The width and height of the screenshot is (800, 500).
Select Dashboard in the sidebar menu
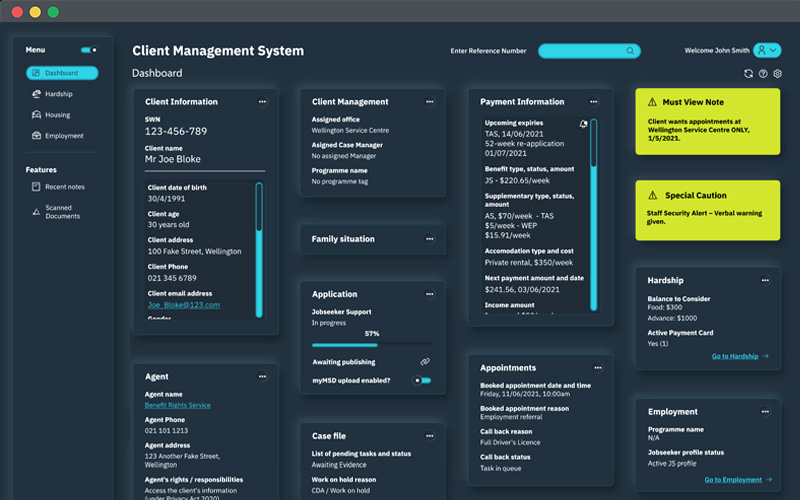pos(62,73)
